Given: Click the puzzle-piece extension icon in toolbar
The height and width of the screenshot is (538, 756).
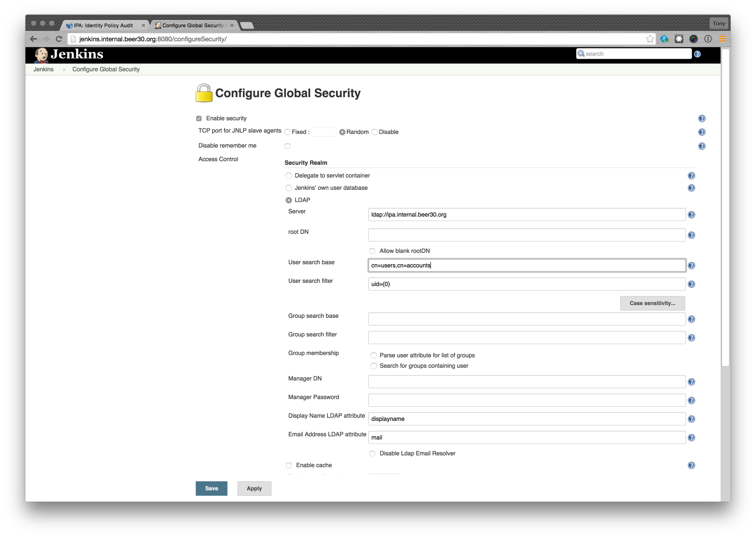Looking at the screenshot, I should [679, 39].
